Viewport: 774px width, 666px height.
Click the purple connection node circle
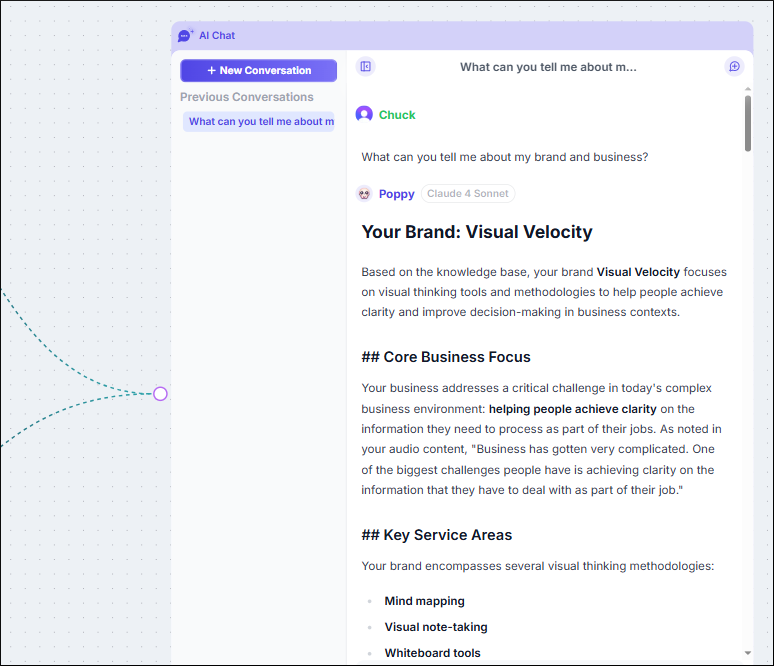point(160,394)
